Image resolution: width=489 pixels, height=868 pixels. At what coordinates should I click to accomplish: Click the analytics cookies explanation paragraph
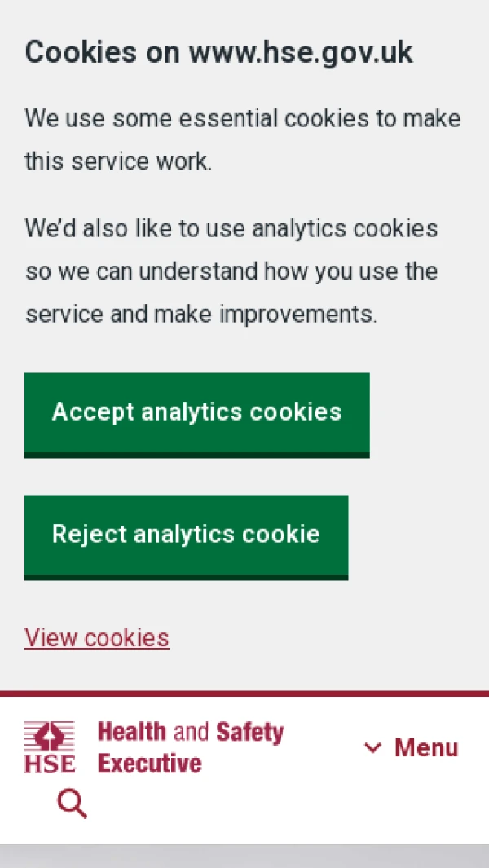pyautogui.click(x=231, y=271)
